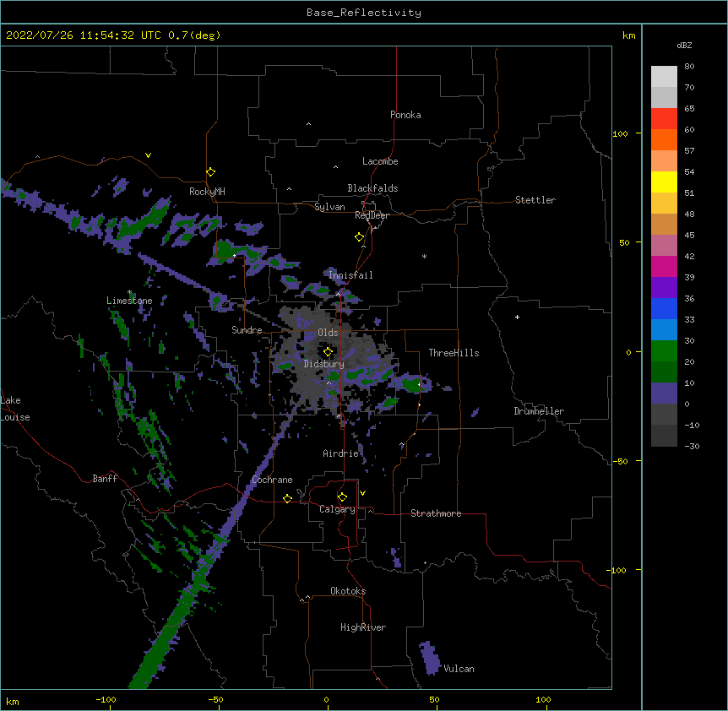Click the -100 tick on bottom axis
This screenshot has width=728, height=711.
coord(106,700)
